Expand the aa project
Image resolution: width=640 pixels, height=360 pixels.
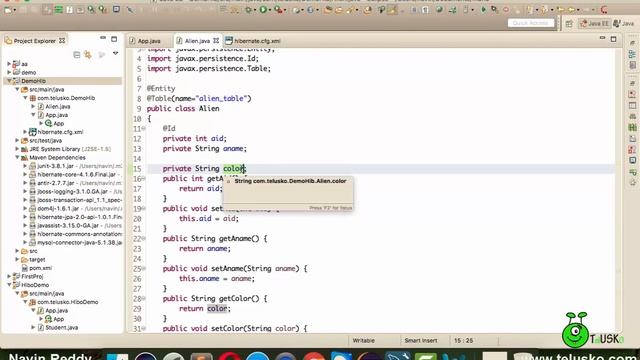pos(9,64)
